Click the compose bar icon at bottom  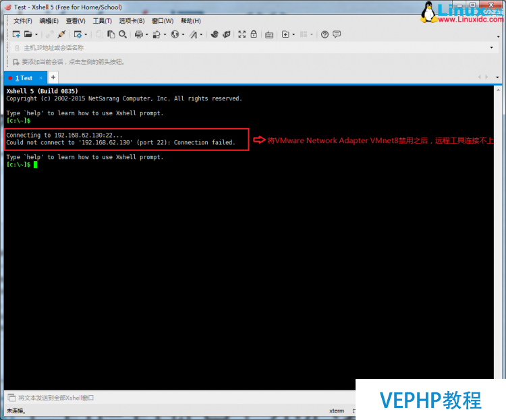pos(11,398)
